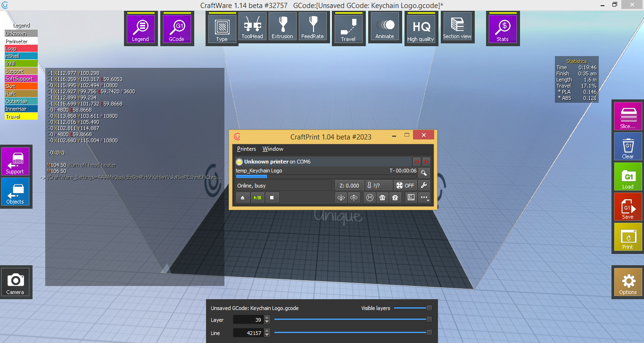Remove the Unknown printer with red X
This screenshot has height=343, width=644.
[x=426, y=162]
